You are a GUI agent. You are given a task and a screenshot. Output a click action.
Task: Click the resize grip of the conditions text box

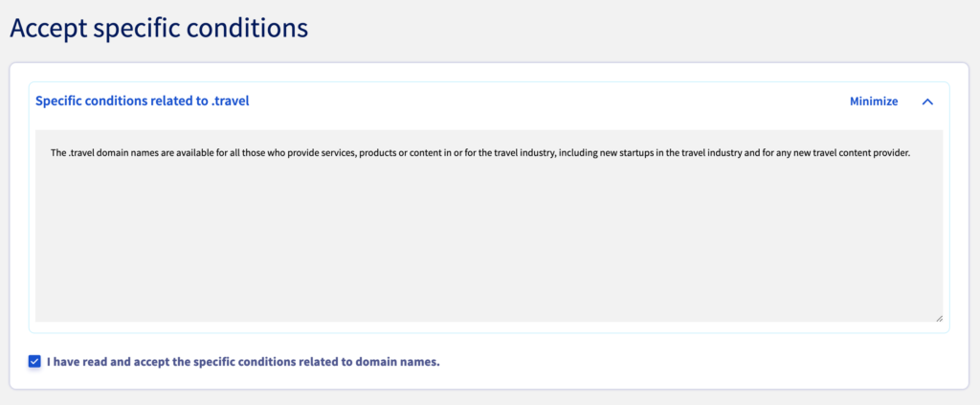click(x=939, y=318)
